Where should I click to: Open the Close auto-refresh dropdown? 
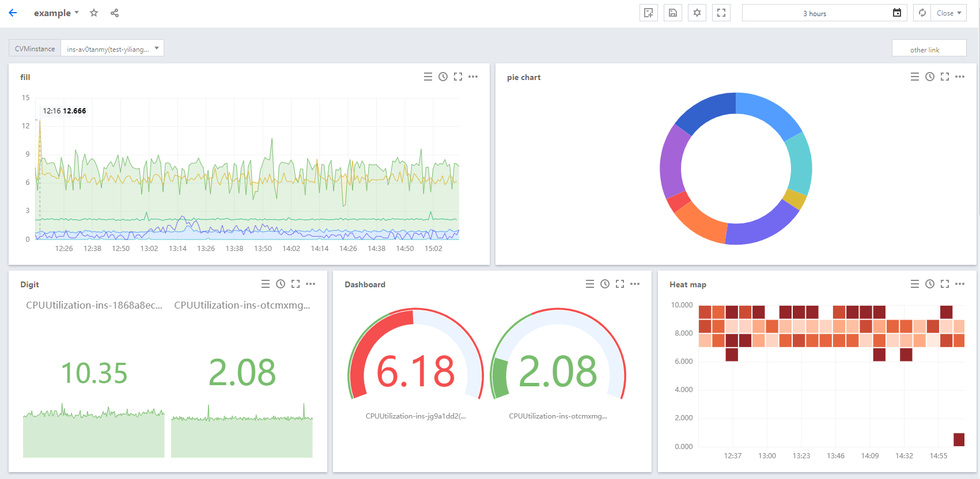(948, 13)
